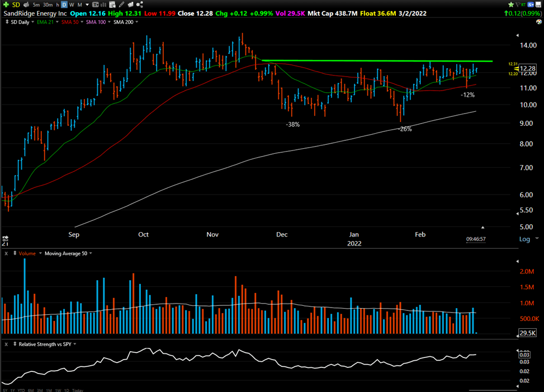Click the eraser tool in the toolbar
Screen dimensions: 544x392
click(130, 5)
